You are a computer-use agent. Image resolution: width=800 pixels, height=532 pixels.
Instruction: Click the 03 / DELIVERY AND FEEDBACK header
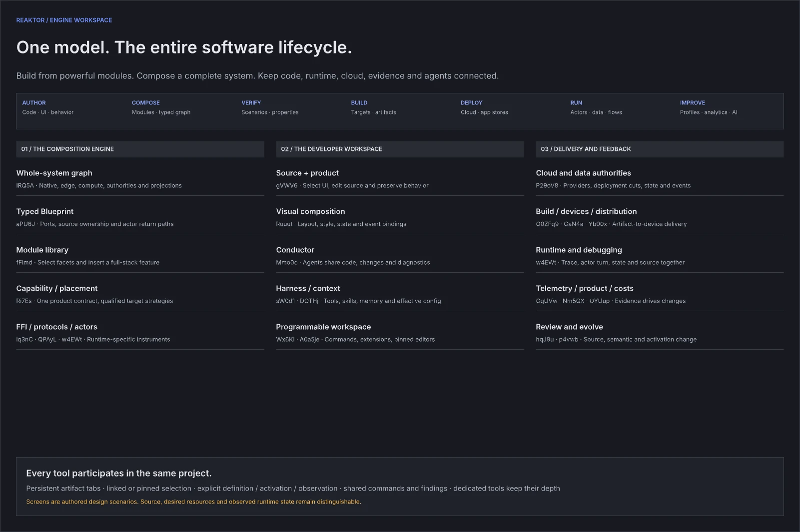(x=660, y=149)
